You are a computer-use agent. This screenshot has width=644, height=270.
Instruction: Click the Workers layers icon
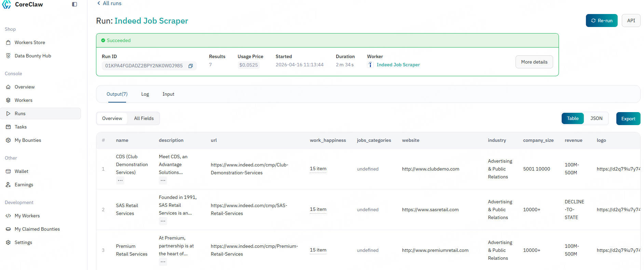tap(8, 100)
